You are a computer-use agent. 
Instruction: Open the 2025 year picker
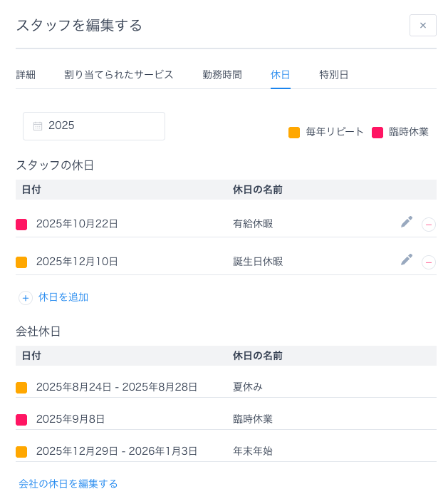94,126
